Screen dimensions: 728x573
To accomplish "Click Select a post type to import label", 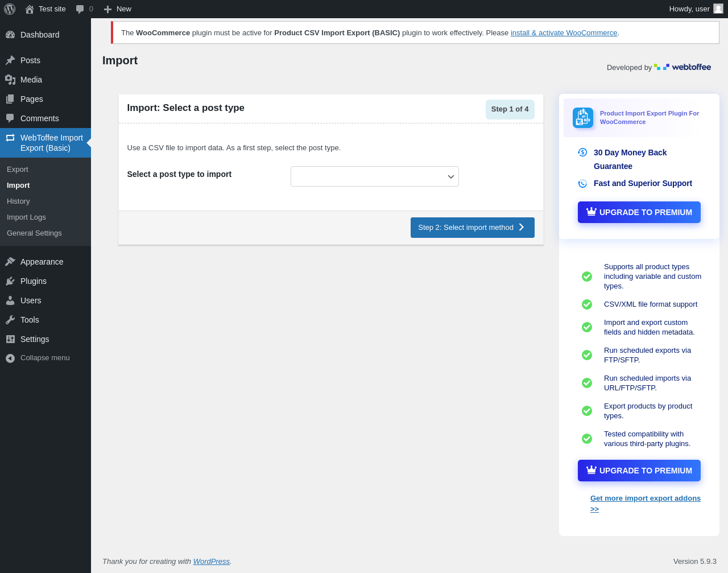I will 179,174.
